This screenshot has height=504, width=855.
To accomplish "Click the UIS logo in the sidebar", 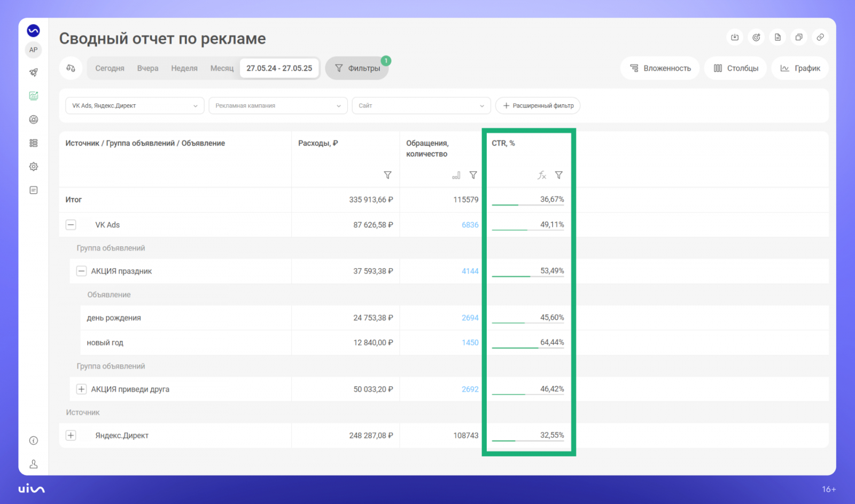I will [x=33, y=31].
